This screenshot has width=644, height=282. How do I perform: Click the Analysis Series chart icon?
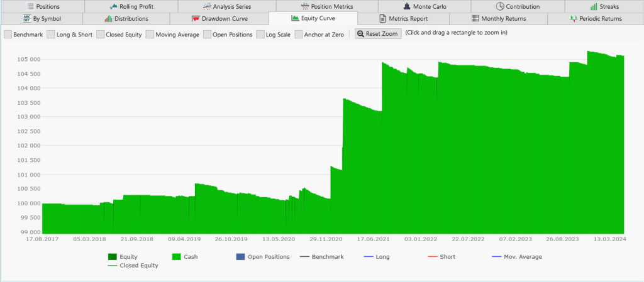click(208, 6)
